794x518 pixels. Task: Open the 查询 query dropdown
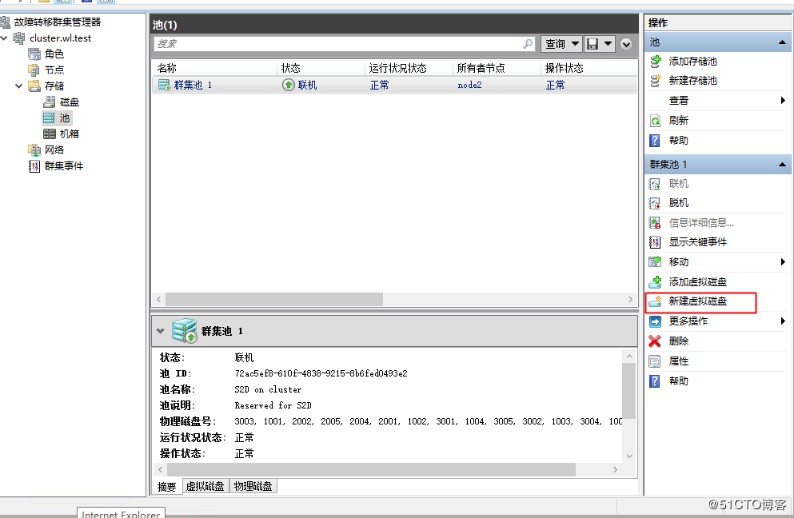561,44
